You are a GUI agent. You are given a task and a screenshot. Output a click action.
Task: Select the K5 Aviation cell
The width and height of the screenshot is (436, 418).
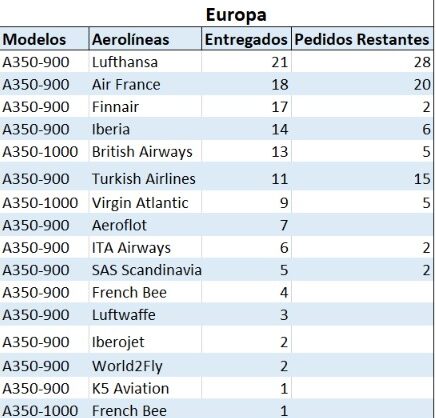click(x=145, y=388)
